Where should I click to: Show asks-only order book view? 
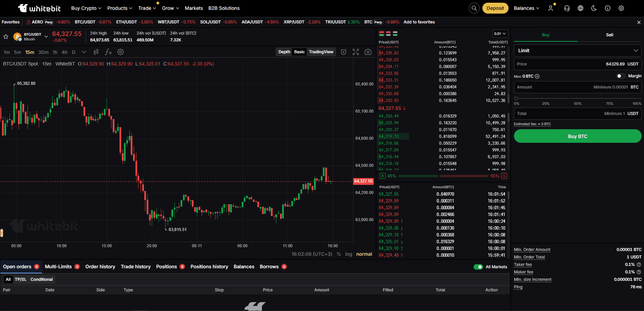(x=388, y=34)
